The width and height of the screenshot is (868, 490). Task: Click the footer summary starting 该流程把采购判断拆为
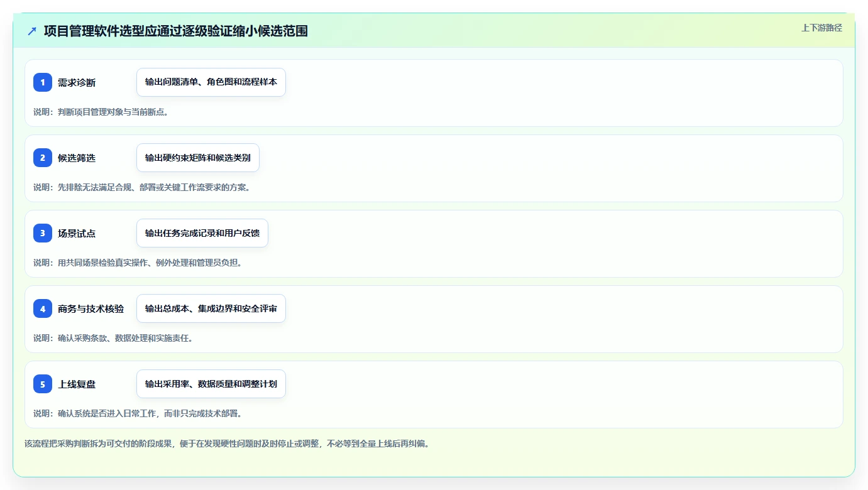[227, 444]
